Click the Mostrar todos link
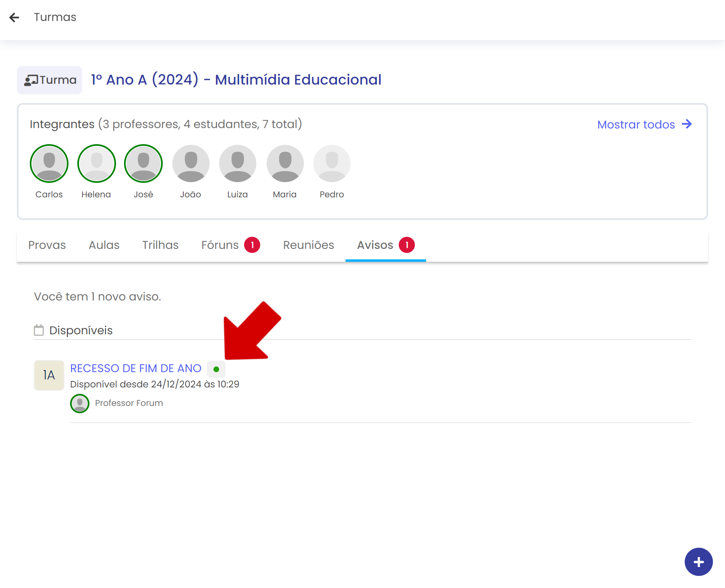 644,124
